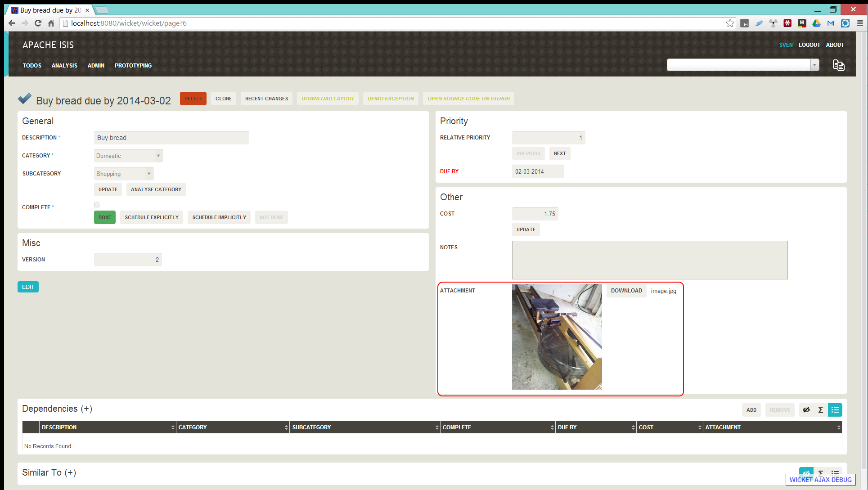Open the Category dropdown showing Domestic
868x490 pixels.
[129, 156]
